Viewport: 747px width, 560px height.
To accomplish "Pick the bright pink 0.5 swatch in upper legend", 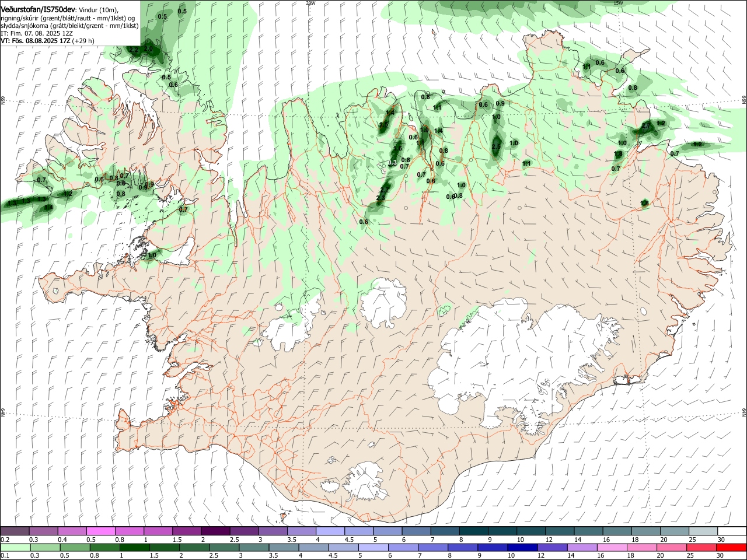I will tap(100, 531).
